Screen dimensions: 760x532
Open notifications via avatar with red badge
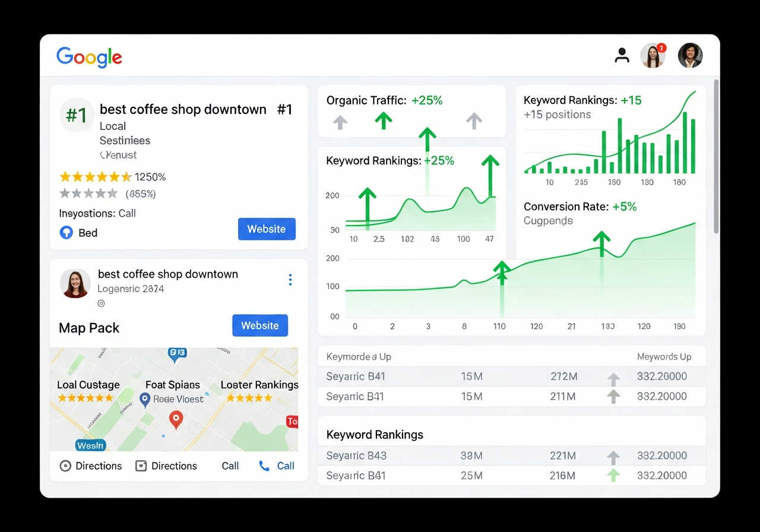pyautogui.click(x=653, y=55)
